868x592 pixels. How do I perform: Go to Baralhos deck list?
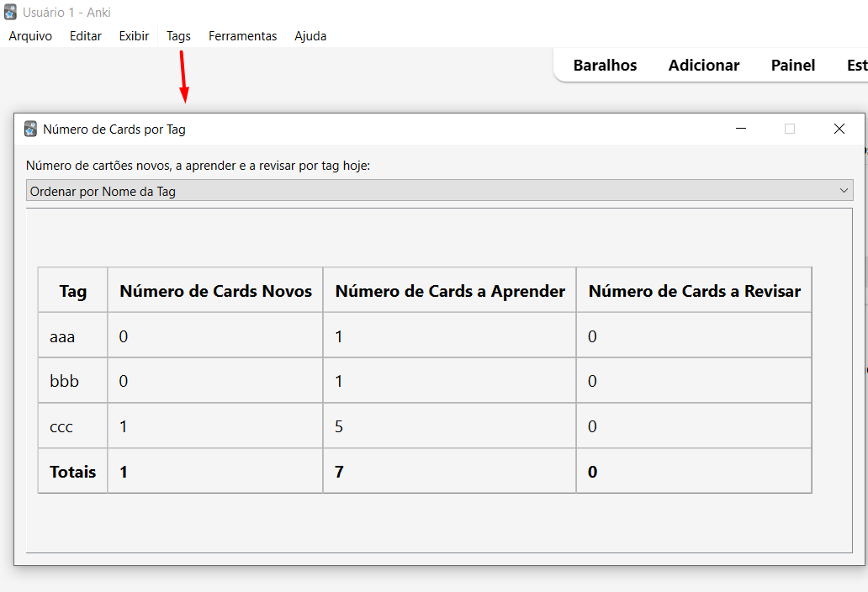[x=605, y=66]
